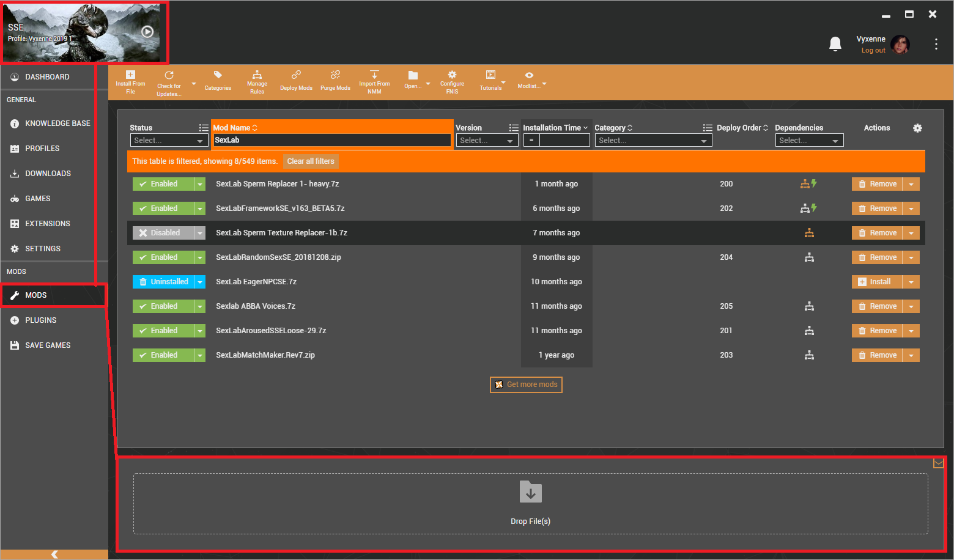Viewport: 954px width, 560px height.
Task: Open Version filter Select dropdown
Action: pos(487,140)
